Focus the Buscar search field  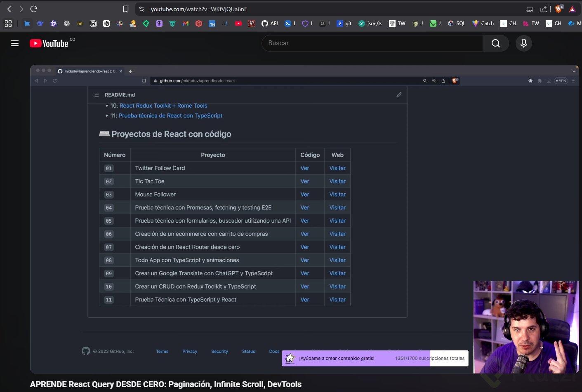tap(372, 43)
